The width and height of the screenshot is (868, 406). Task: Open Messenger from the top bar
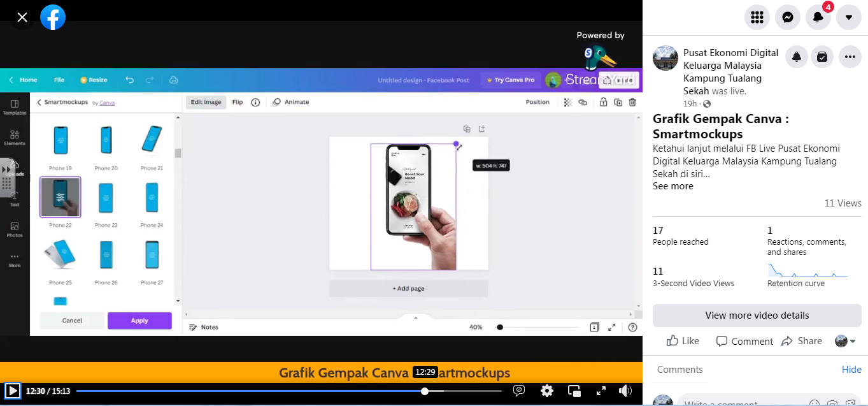click(788, 17)
